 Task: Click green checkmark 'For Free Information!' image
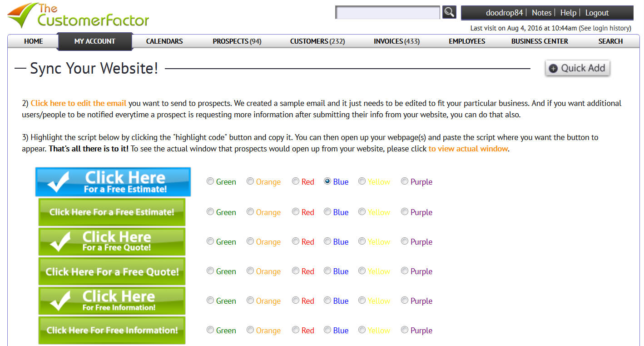click(x=112, y=301)
